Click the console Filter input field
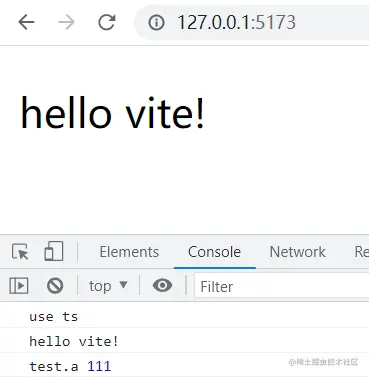369x377 pixels. (x=282, y=286)
